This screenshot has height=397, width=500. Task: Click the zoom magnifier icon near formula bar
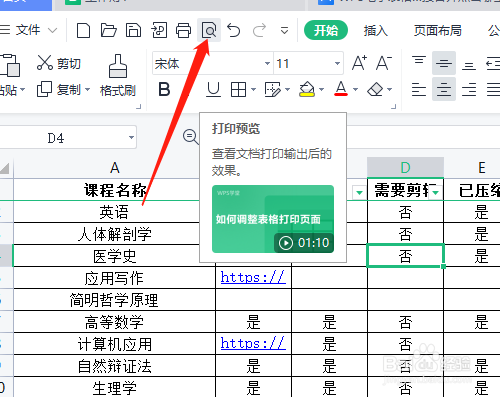(x=190, y=137)
